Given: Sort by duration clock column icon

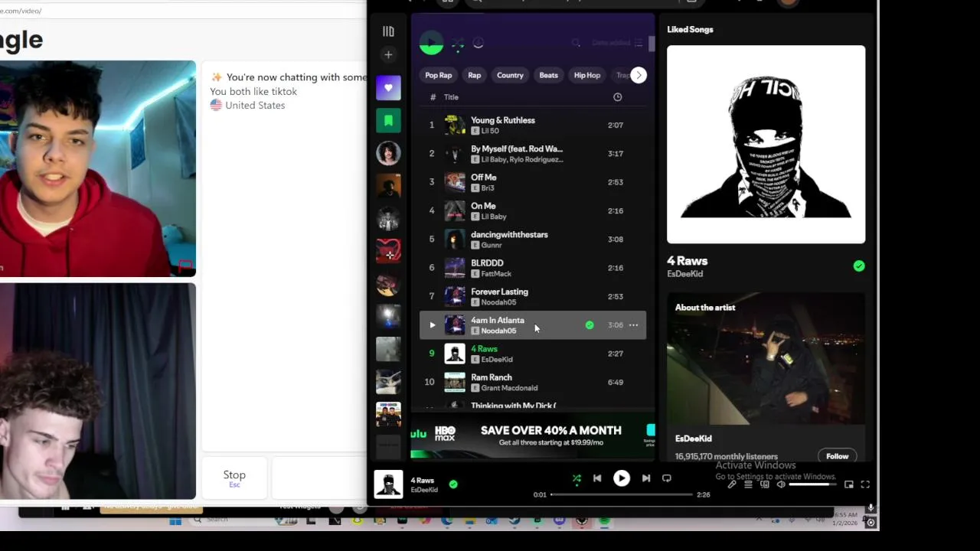Looking at the screenshot, I should click(617, 97).
